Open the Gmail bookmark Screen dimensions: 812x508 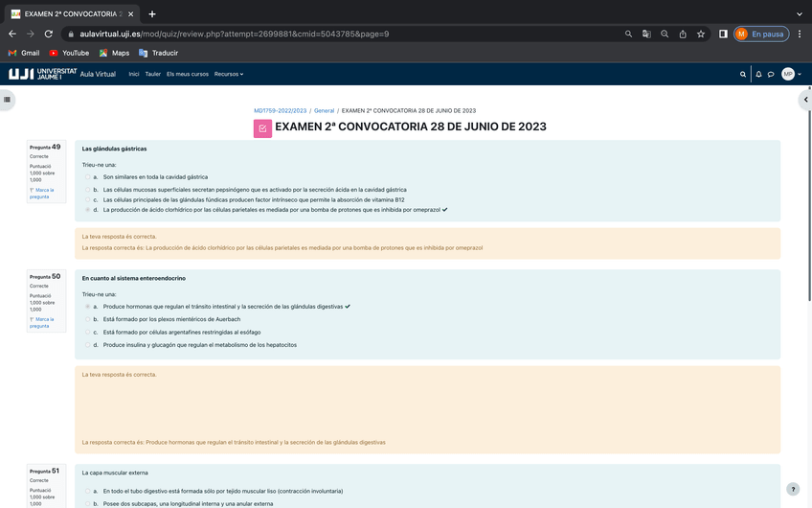(24, 53)
